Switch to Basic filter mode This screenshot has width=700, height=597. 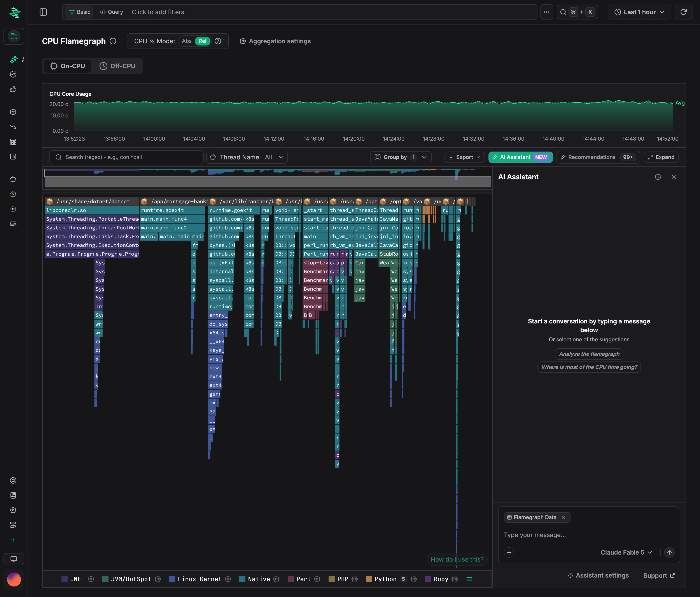tap(79, 12)
